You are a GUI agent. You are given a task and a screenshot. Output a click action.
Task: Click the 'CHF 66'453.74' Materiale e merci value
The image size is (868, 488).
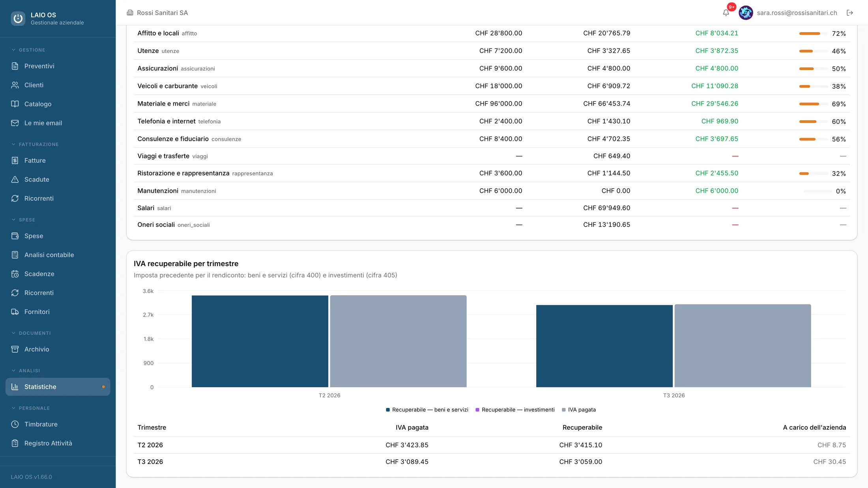coord(606,104)
